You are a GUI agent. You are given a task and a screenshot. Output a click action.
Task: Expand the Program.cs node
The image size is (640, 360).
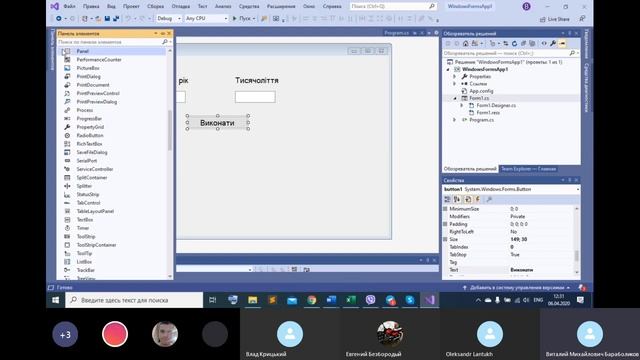click(x=455, y=120)
